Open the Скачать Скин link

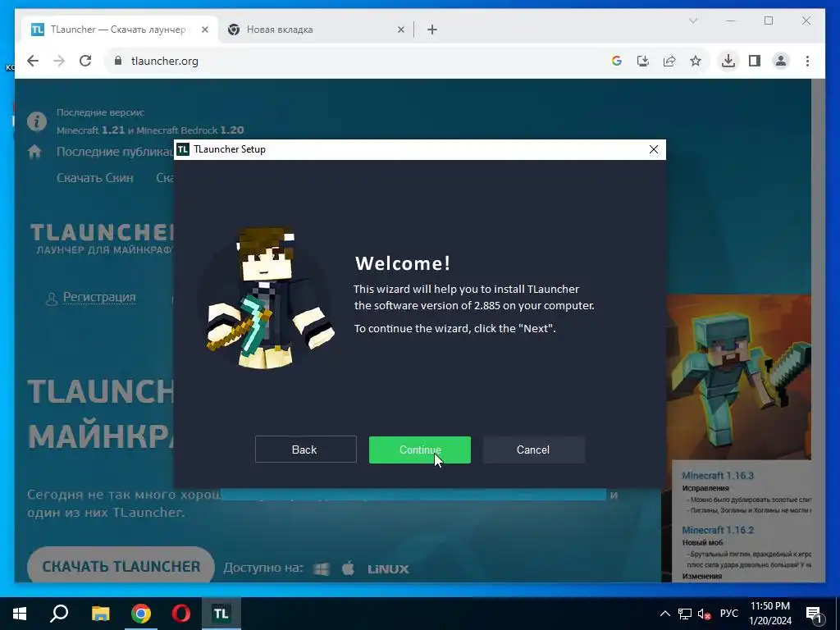[x=95, y=178]
